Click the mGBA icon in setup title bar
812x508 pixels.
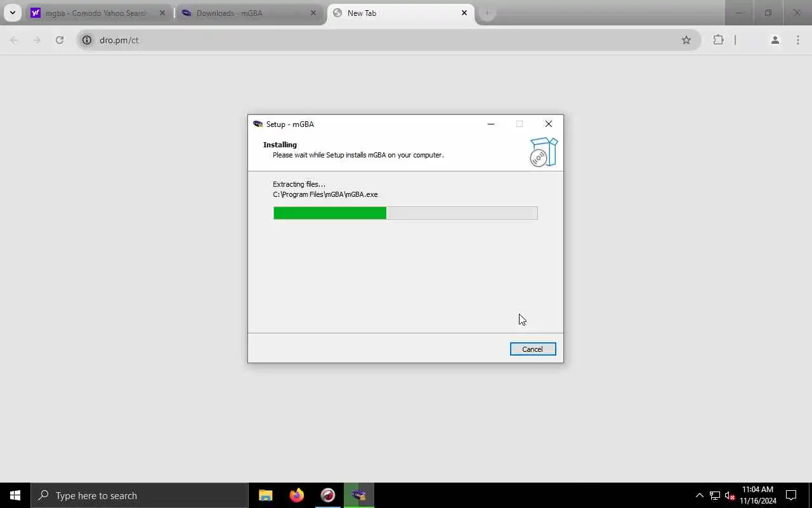tap(258, 124)
